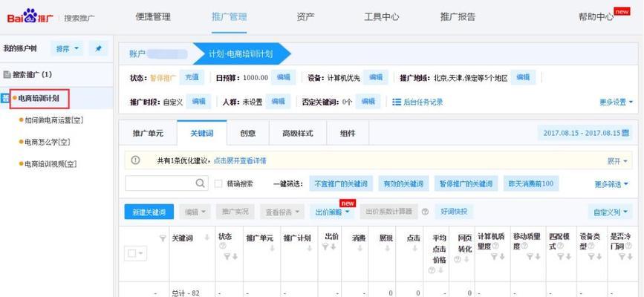Expand 更多设置 dropdown
Screen dimensions: 644x297
click(x=616, y=102)
